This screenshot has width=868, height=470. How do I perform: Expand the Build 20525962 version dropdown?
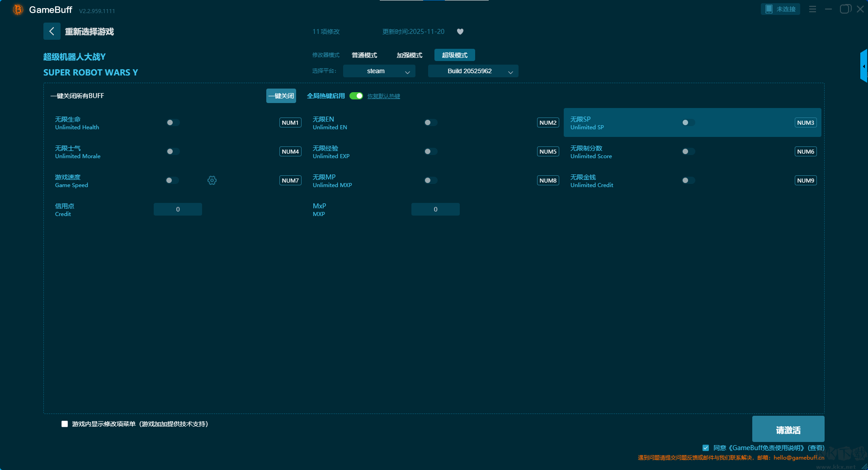click(473, 71)
